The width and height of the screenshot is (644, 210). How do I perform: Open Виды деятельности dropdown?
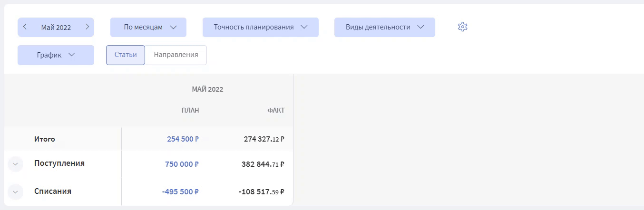point(385,27)
